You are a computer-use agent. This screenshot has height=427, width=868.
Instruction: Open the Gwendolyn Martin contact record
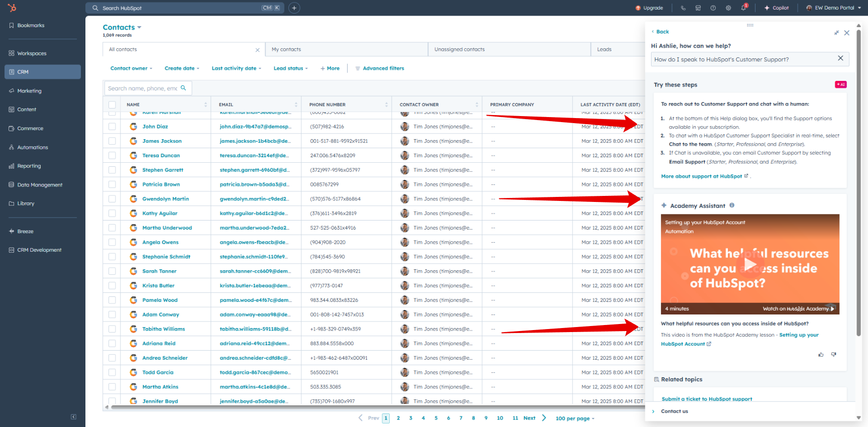[165, 199]
